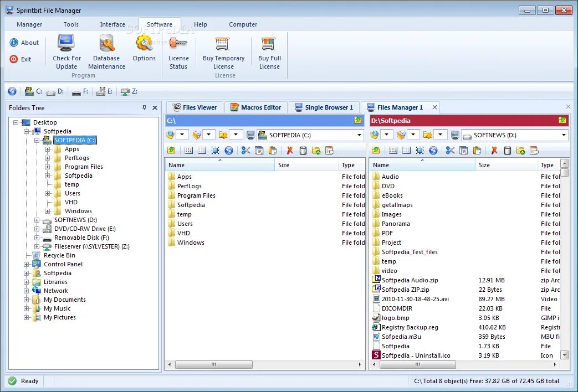578x392 pixels.
Task: Open the Interface ribbon tab
Action: point(112,24)
